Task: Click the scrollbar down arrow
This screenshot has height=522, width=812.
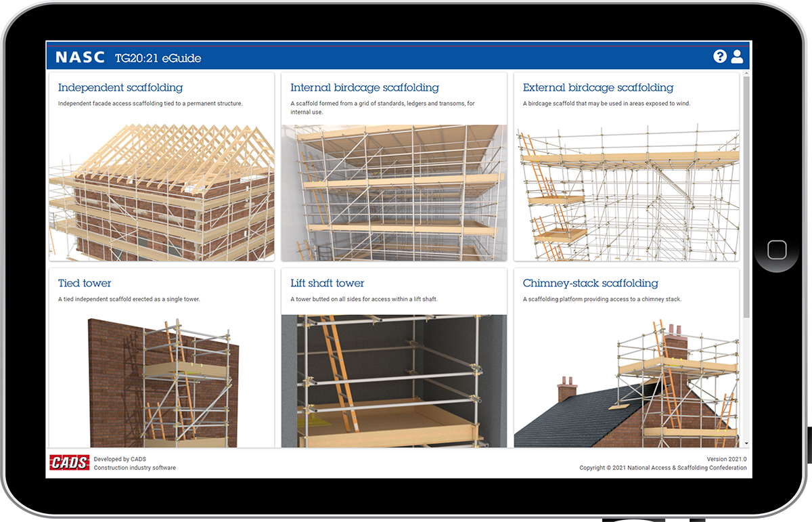Action: pos(746,443)
